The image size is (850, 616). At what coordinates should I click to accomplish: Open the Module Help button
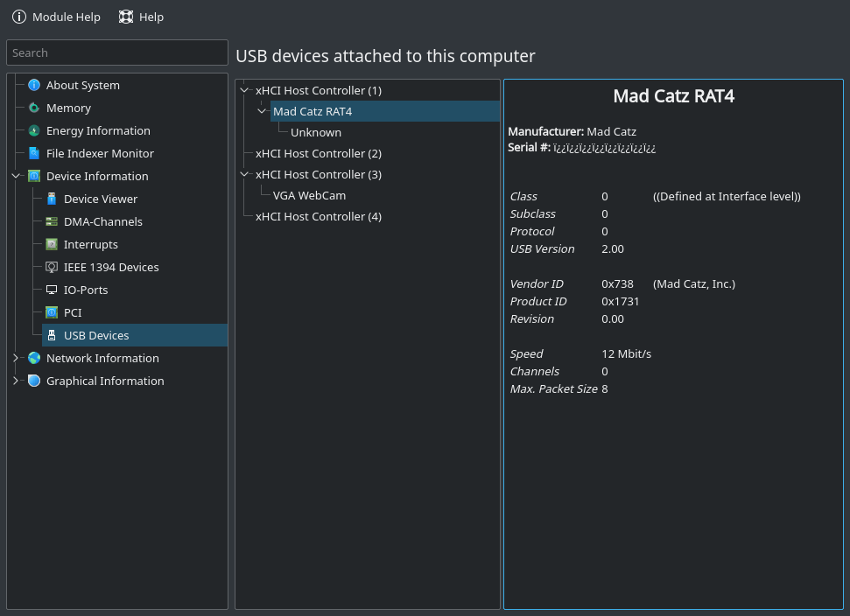tap(56, 17)
